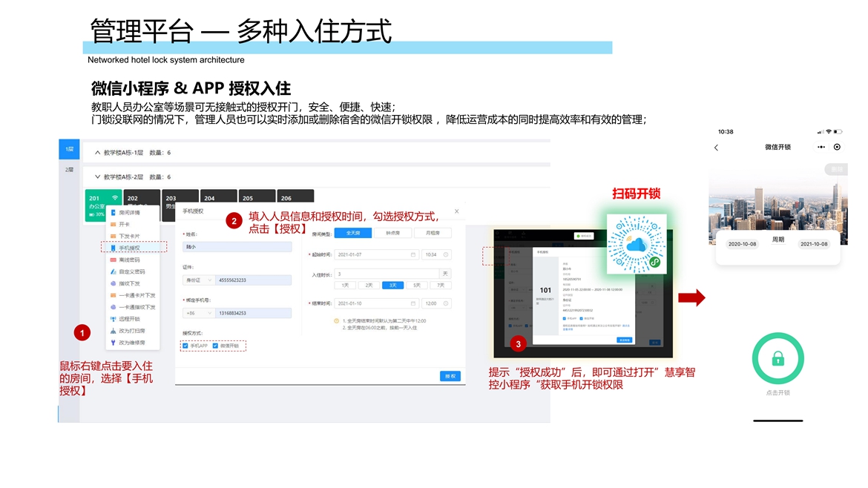Image resolution: width=868 pixels, height=488 pixels.
Task: Close the 手机授权 dialog with X
Action: [x=456, y=211]
